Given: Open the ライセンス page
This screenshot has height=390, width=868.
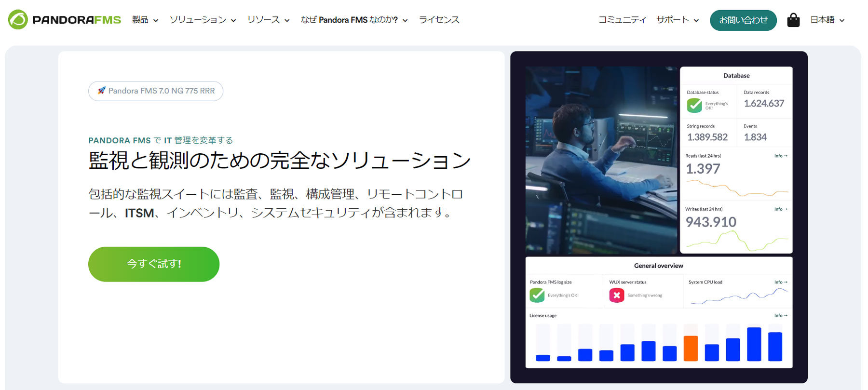Looking at the screenshot, I should point(439,20).
